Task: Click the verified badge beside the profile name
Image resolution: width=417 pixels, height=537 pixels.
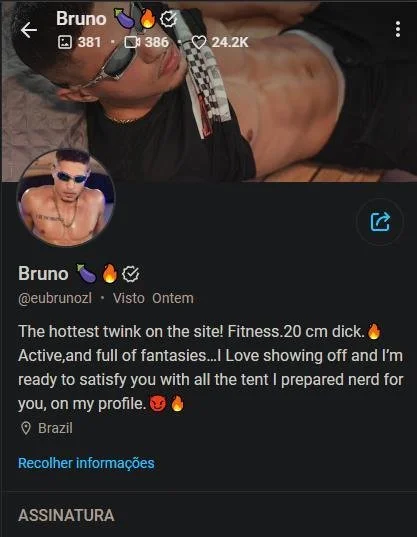Action: (x=131, y=274)
